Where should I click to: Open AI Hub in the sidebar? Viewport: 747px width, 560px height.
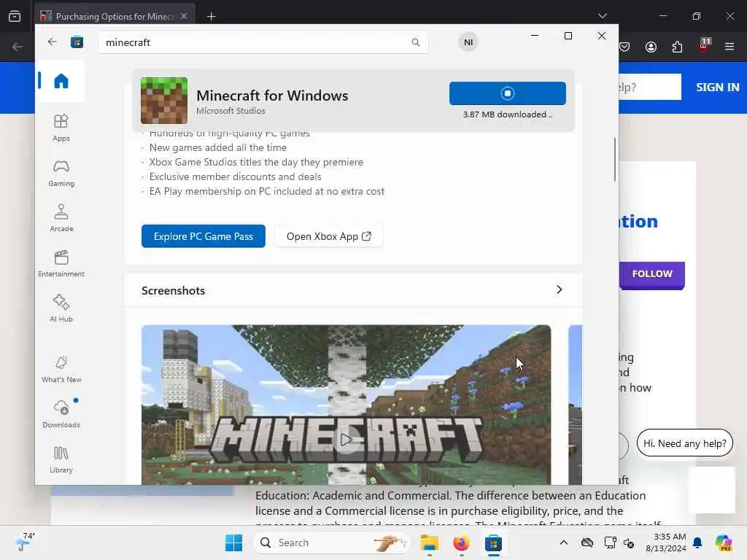[61, 308]
